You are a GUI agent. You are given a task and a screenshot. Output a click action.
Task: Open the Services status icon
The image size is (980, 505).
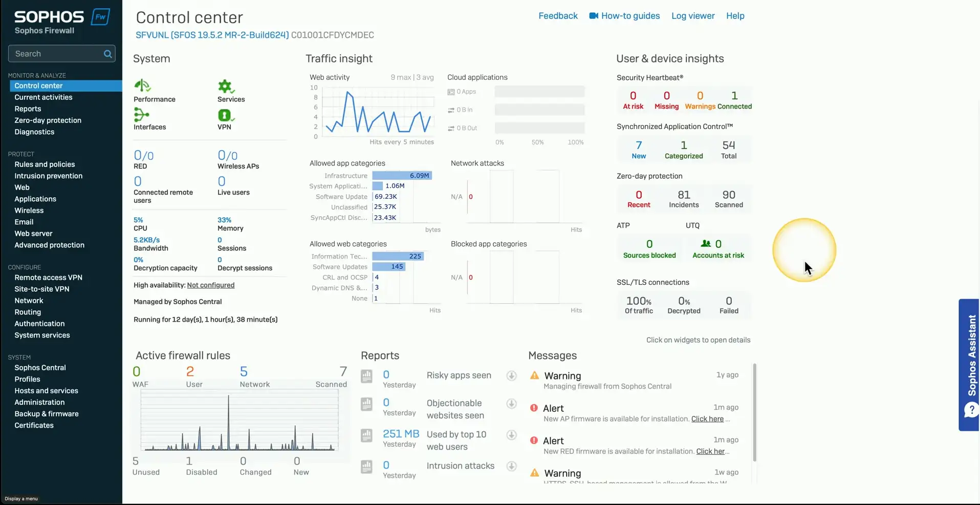pyautogui.click(x=225, y=86)
